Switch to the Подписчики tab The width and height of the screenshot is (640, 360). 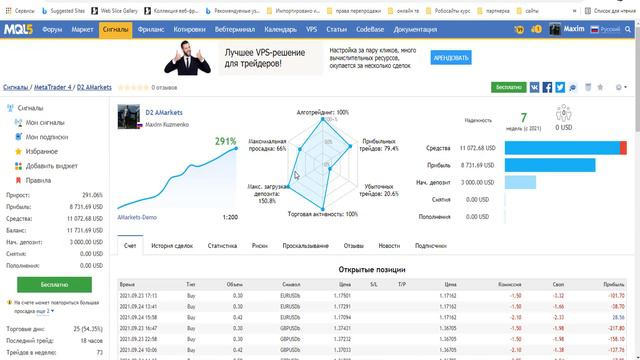coord(431,246)
